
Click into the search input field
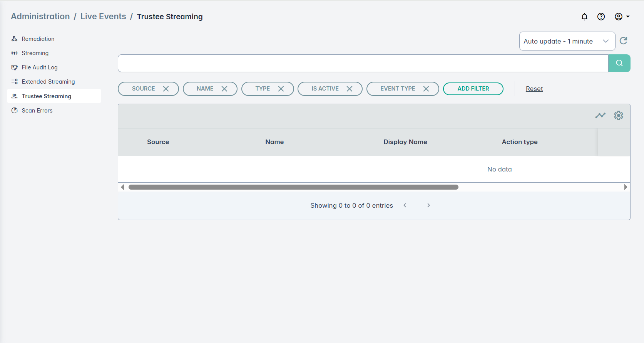(363, 63)
